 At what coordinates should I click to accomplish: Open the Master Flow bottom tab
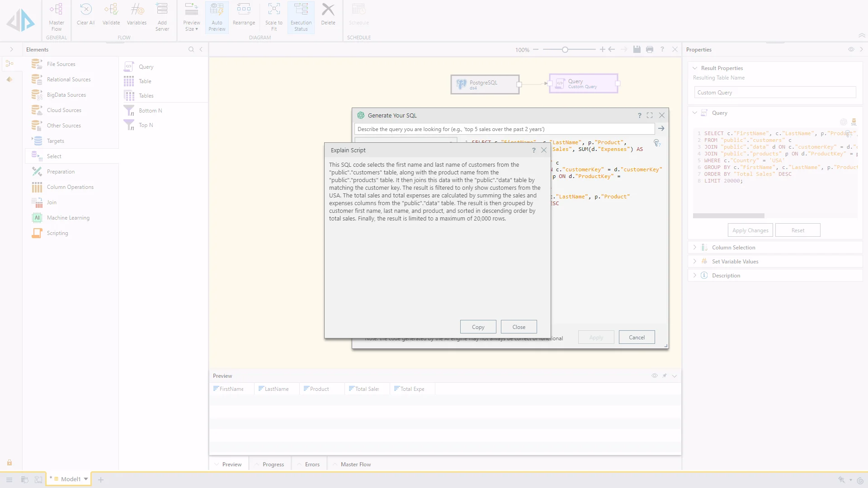coord(355,465)
